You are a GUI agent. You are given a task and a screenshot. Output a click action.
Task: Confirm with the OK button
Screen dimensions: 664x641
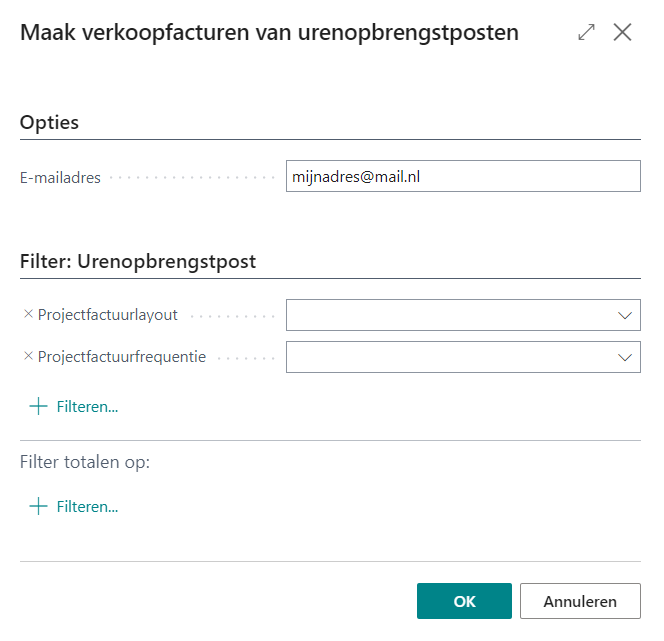(464, 601)
